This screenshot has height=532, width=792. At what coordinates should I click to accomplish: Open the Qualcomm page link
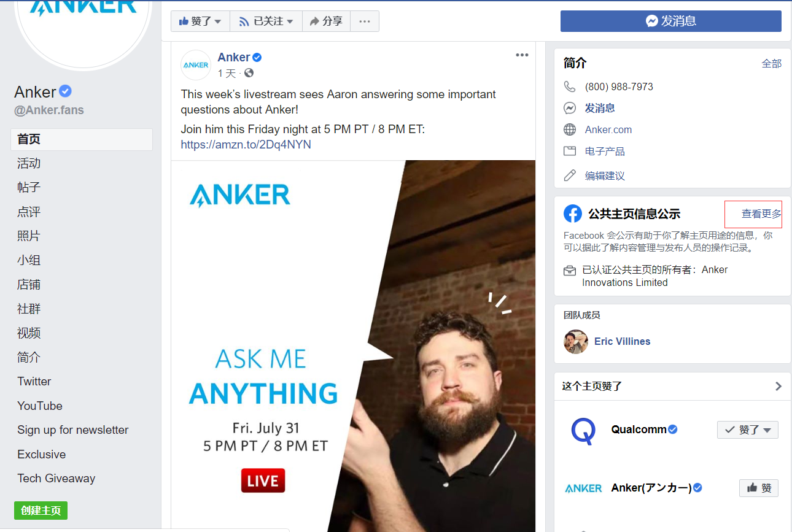pyautogui.click(x=639, y=430)
